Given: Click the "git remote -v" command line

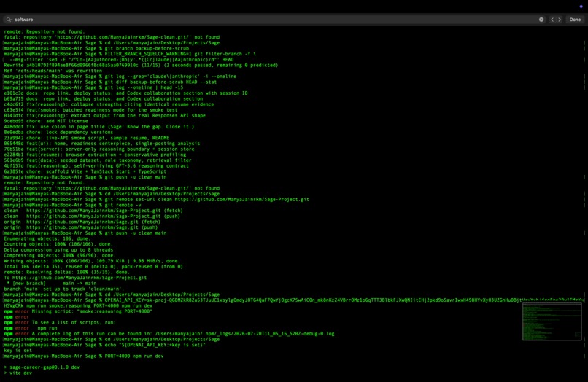Looking at the screenshot, I should (x=72, y=205).
